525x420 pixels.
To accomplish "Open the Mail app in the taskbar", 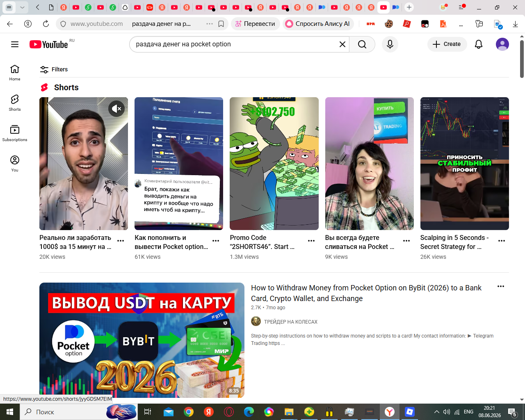I will (169, 412).
